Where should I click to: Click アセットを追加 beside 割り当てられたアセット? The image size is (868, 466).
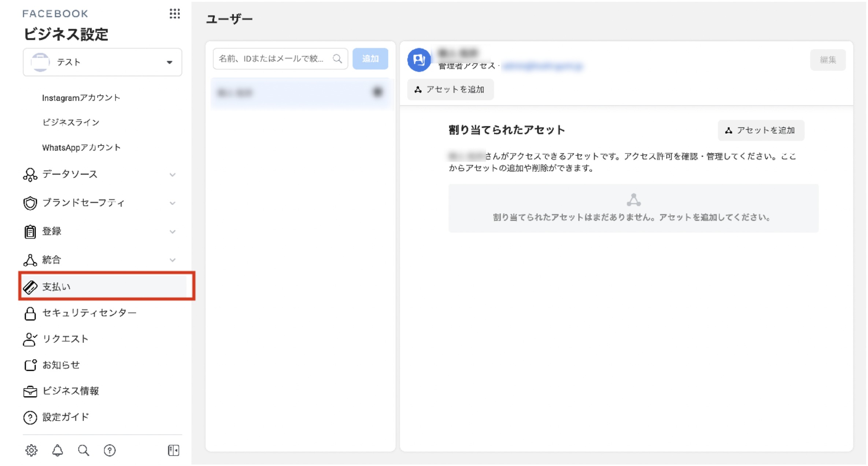761,130
